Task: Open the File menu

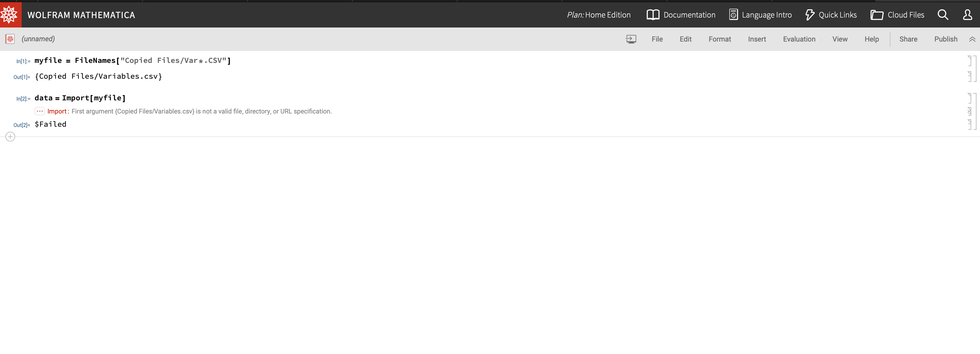Action: [x=657, y=39]
